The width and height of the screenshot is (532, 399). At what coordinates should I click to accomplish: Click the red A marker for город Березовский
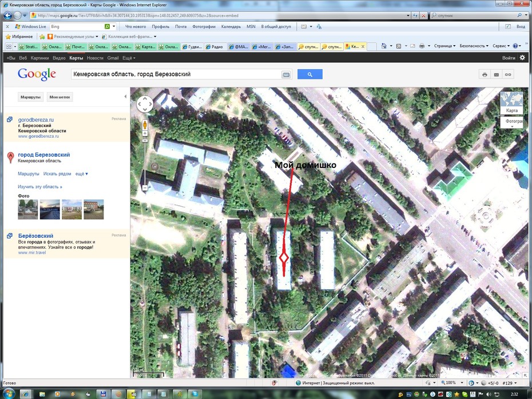point(10,157)
